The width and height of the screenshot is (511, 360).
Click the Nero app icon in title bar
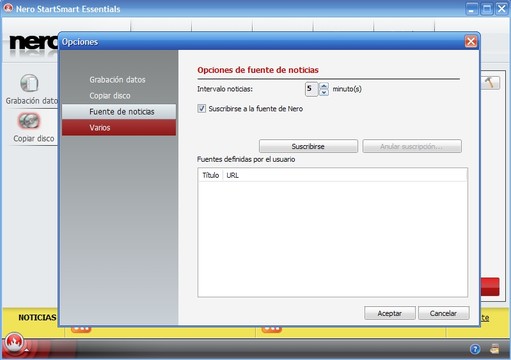[8, 8]
